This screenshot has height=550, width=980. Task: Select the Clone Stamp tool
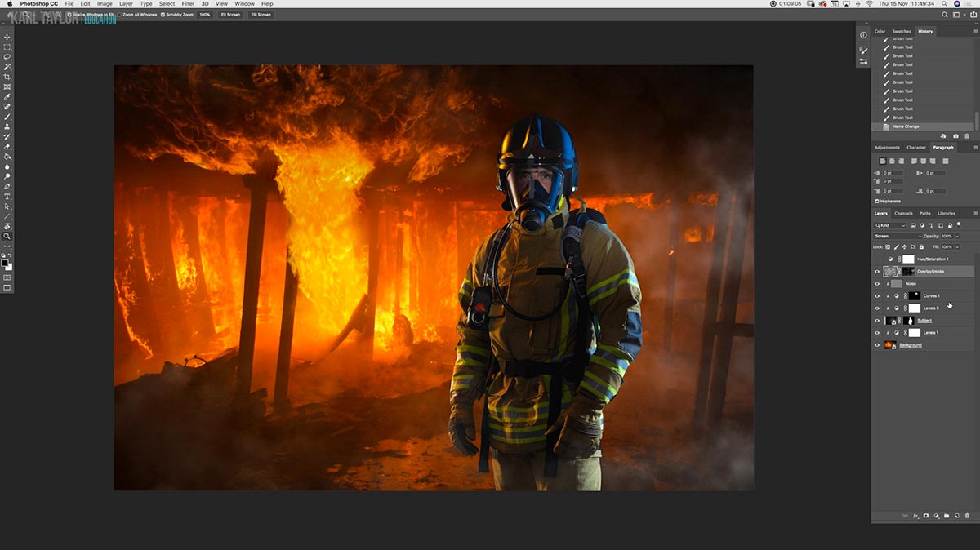pyautogui.click(x=7, y=126)
